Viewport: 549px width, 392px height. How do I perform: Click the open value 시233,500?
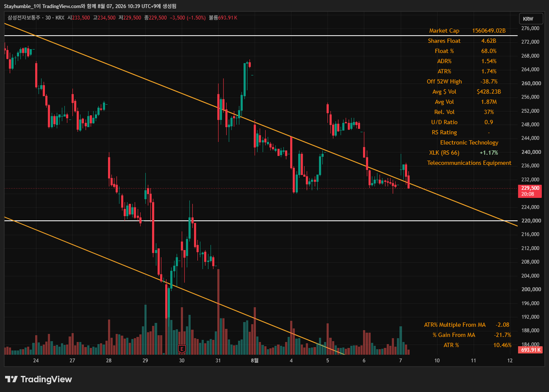[x=79, y=17]
